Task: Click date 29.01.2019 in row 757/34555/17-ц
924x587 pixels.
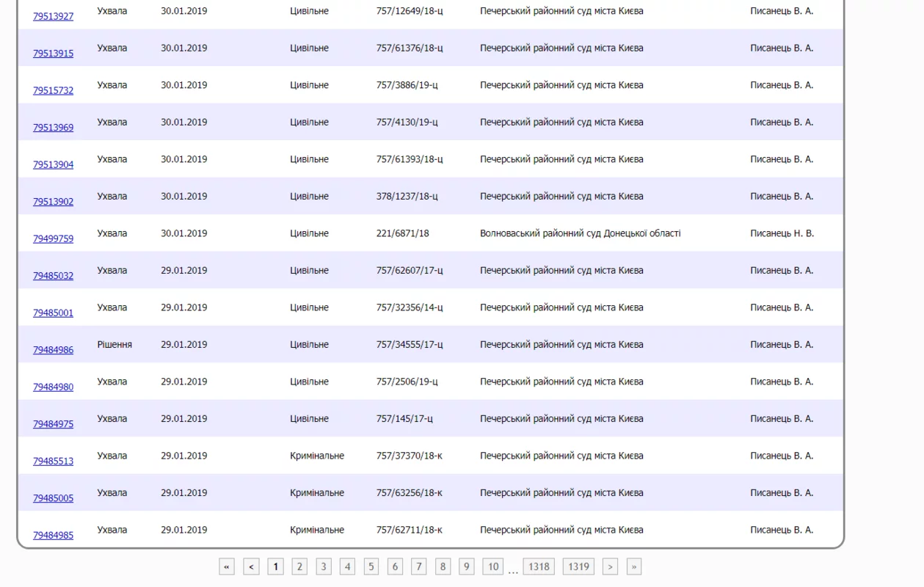Action: (x=184, y=344)
